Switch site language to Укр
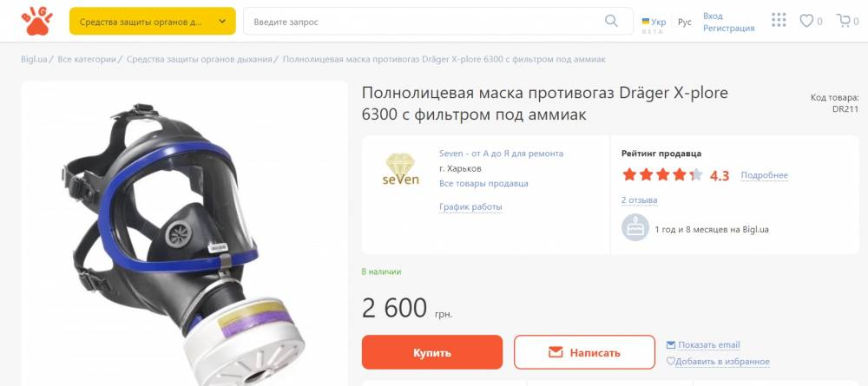868x386 pixels. (654, 23)
